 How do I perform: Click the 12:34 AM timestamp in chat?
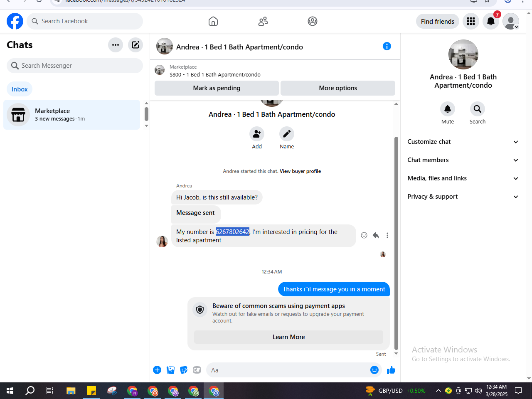click(x=272, y=272)
